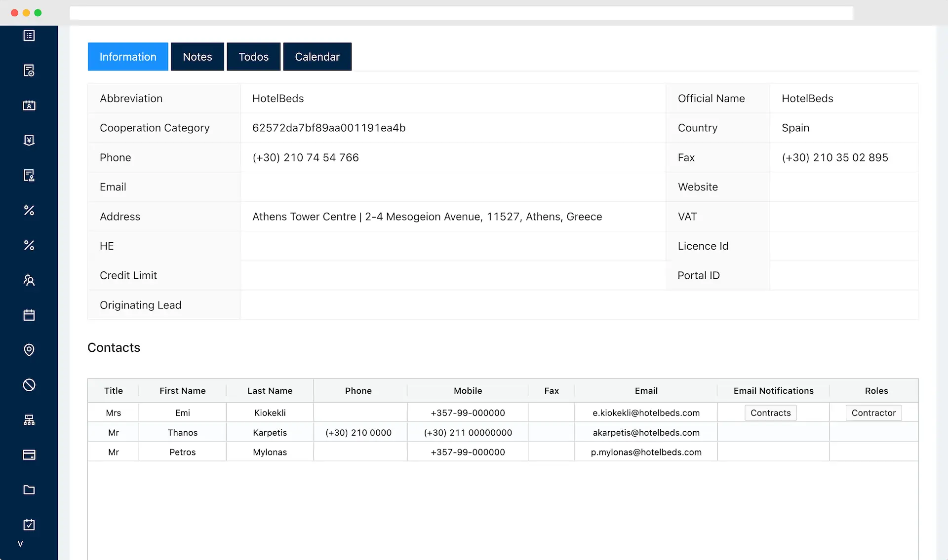Viewport: 948px width, 560px height.
Task: Click Cooperation Category value 62572da7bf89aa001191ea4b
Action: click(x=329, y=128)
